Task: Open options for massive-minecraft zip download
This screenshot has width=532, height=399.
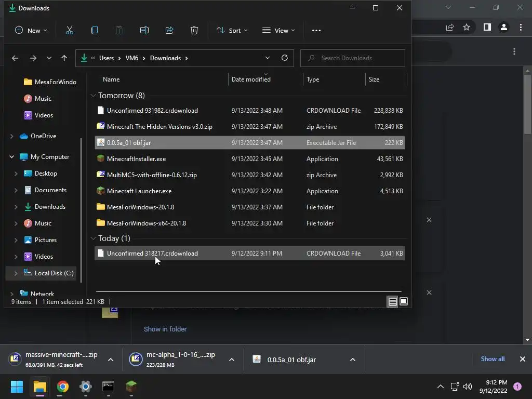Action: pos(111,360)
